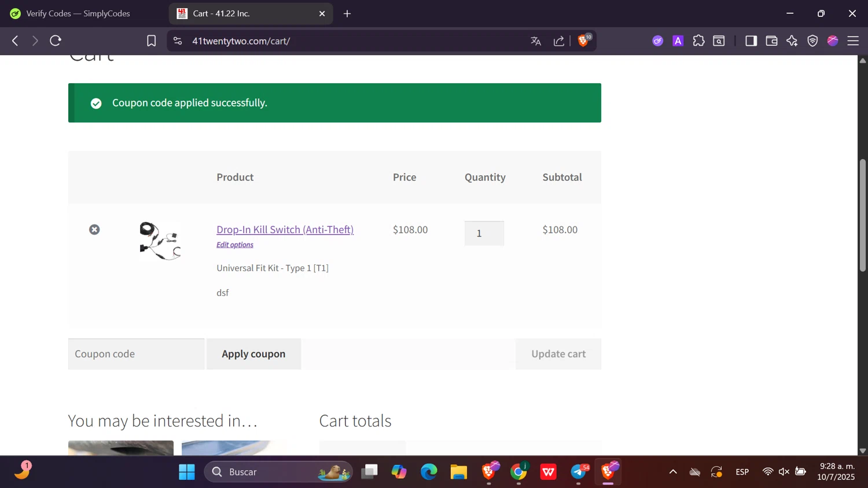
Task: Go back to the previous page
Action: (x=15, y=40)
